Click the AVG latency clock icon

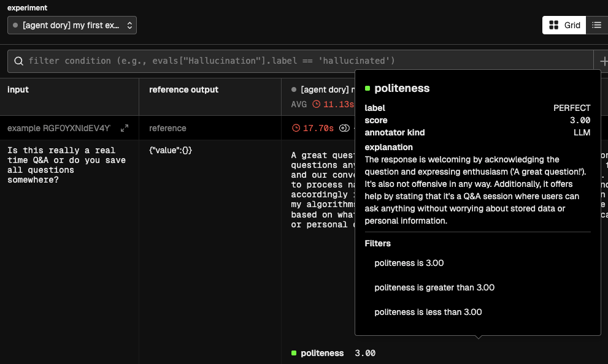pyautogui.click(x=317, y=104)
